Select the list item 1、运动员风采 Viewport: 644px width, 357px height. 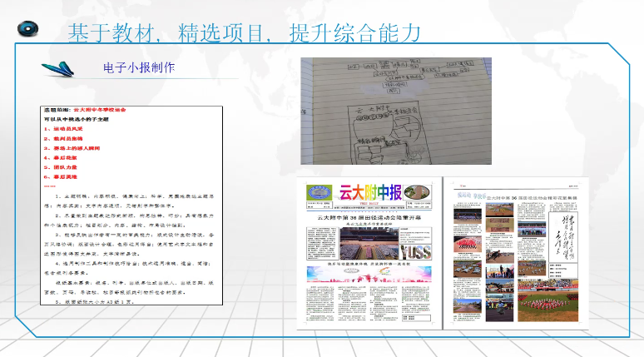[68, 131]
